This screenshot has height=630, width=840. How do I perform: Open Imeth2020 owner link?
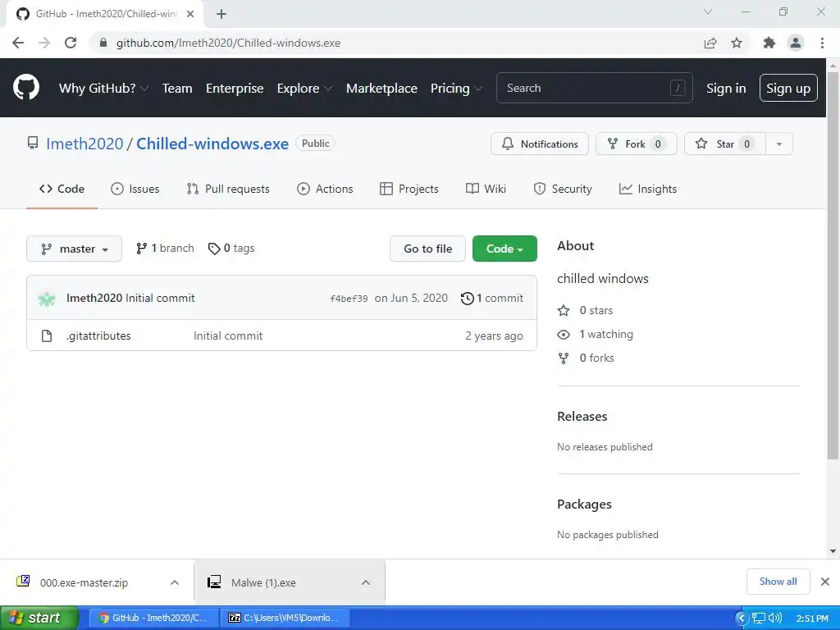84,144
